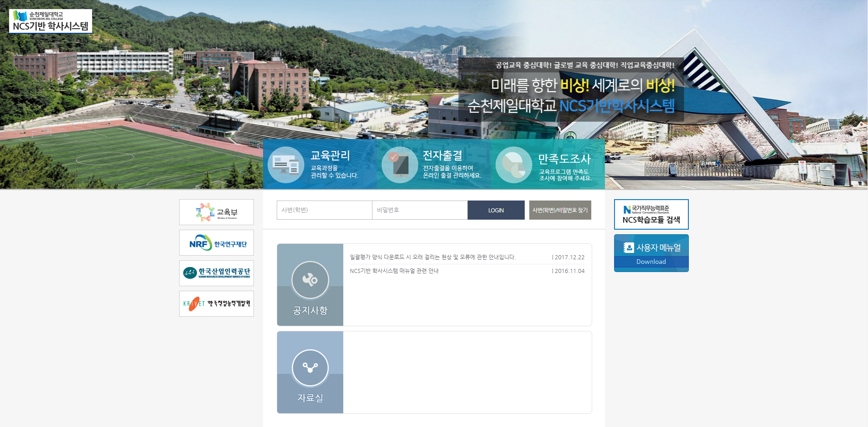Select the 만족도조사 menu title

564,159
